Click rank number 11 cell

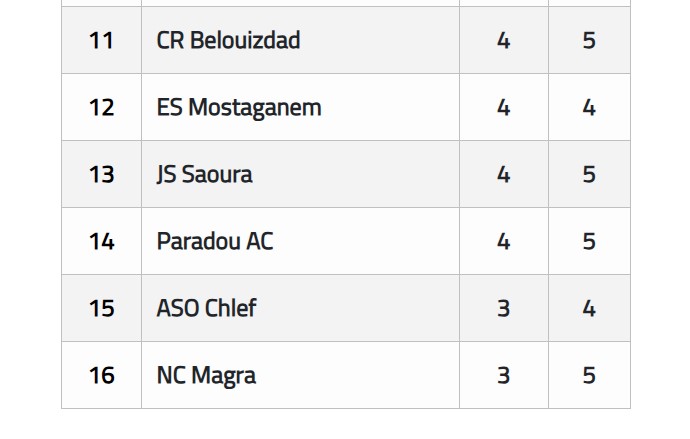click(x=102, y=40)
